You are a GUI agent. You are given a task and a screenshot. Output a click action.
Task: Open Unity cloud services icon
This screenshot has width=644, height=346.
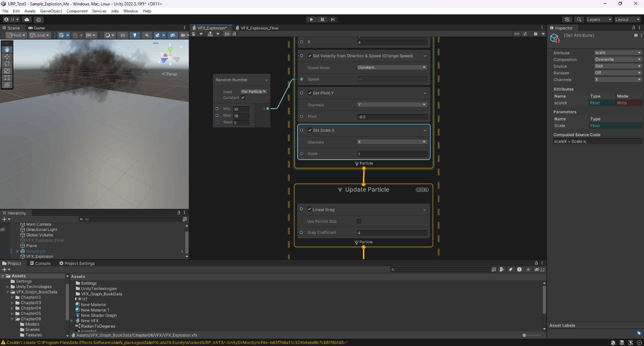tap(27, 19)
